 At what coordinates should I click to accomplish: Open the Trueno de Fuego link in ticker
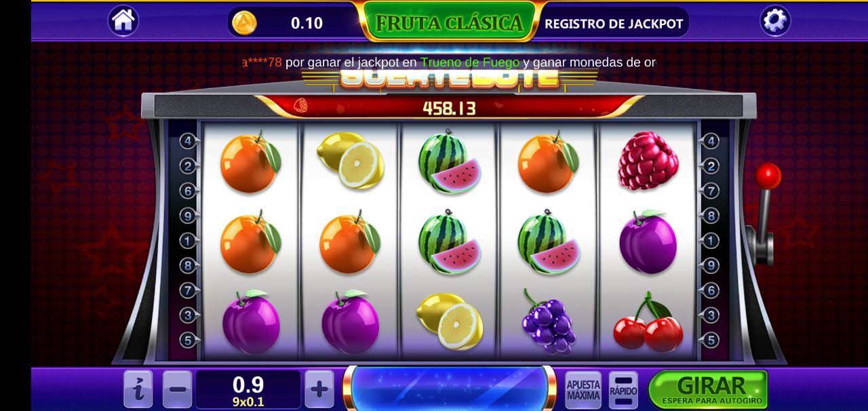pos(470,62)
